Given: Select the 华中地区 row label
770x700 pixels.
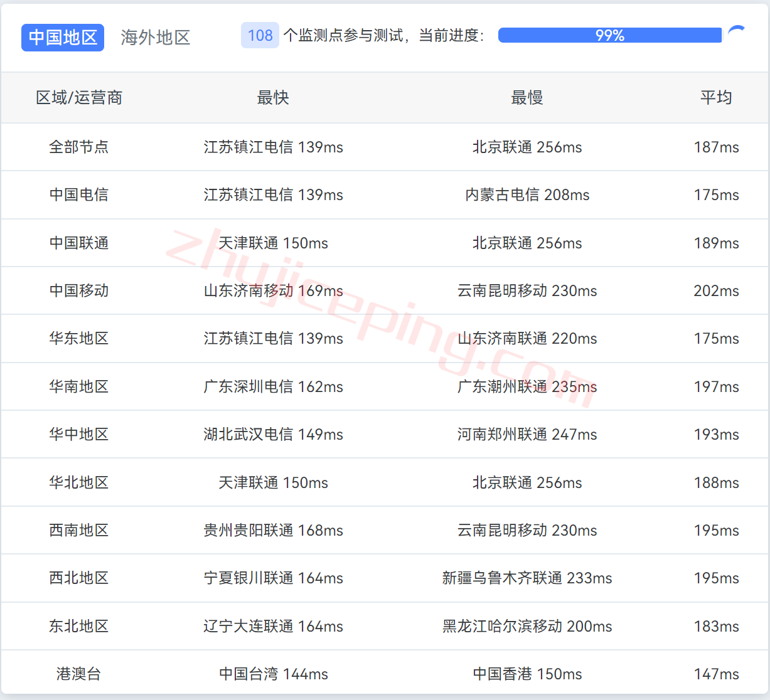Looking at the screenshot, I should tap(79, 434).
